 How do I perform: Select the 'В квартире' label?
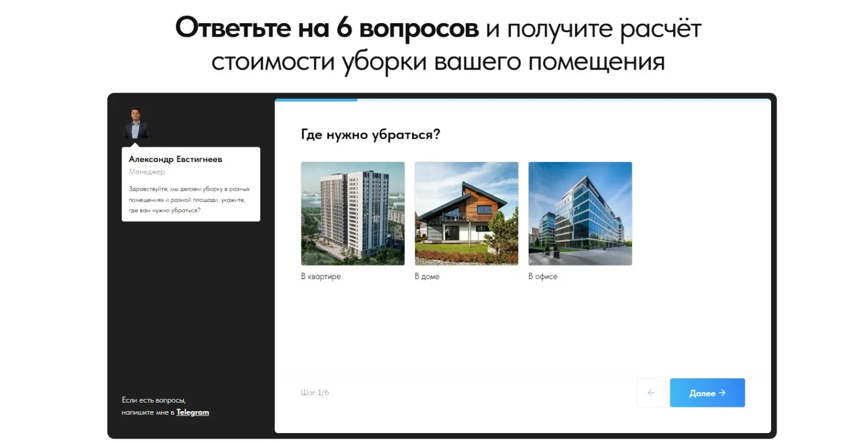coord(321,277)
